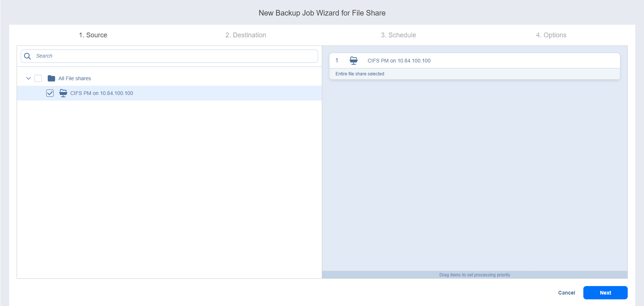Screen dimensions: 644x306
Task: Click the Drag items to set processing priority bar
Action: 475,275
